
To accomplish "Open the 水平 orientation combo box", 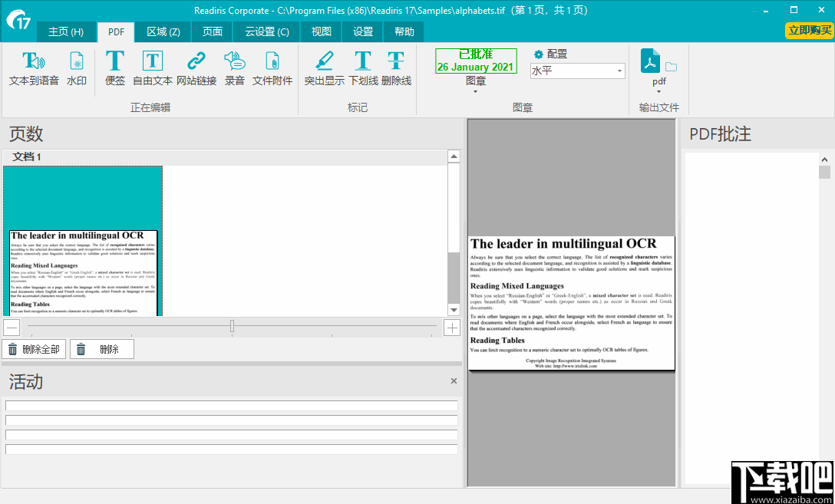I will click(577, 71).
